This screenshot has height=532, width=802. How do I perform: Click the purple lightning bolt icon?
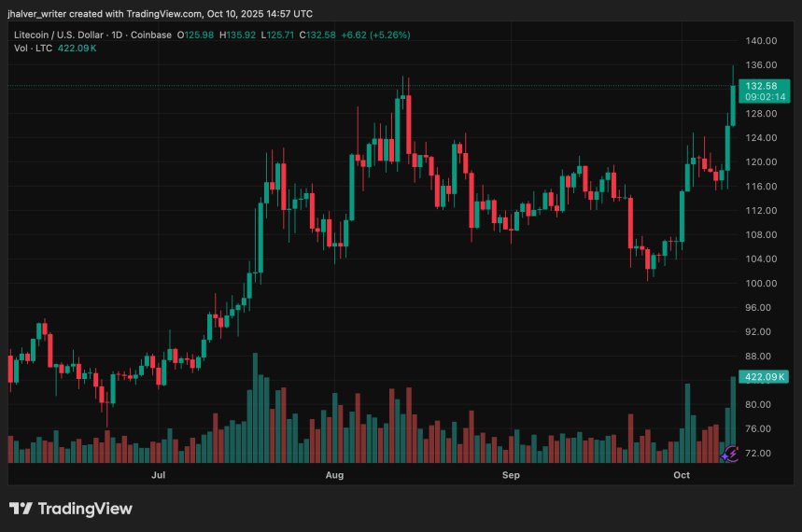pyautogui.click(x=731, y=453)
